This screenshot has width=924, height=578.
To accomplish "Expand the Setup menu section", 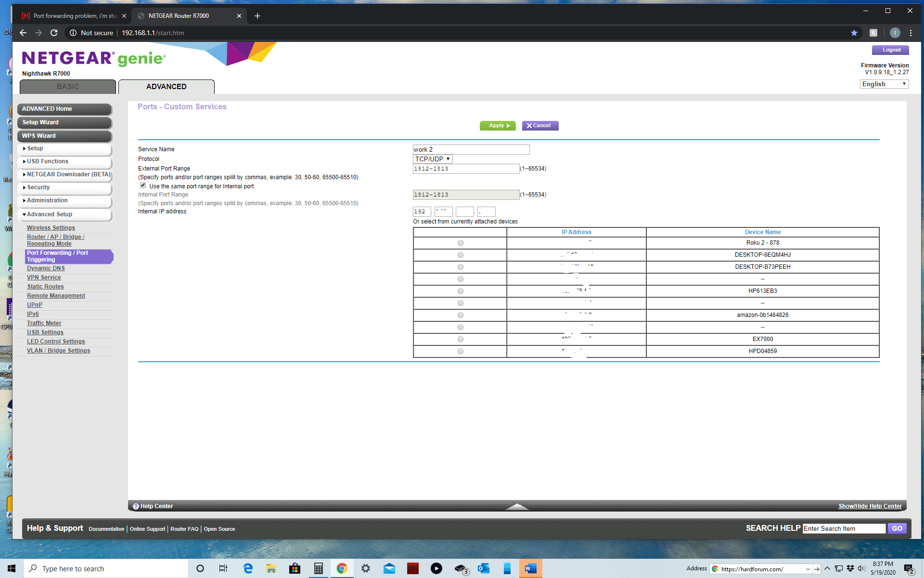I will click(64, 149).
